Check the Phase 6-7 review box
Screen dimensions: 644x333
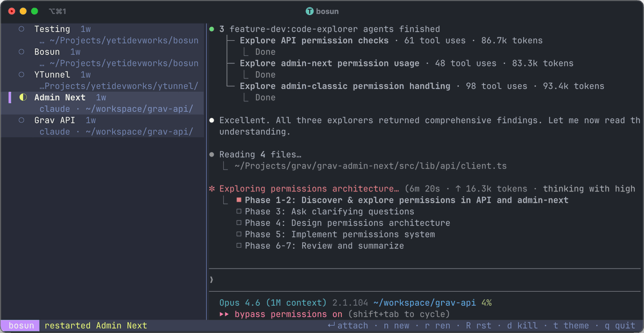(239, 246)
